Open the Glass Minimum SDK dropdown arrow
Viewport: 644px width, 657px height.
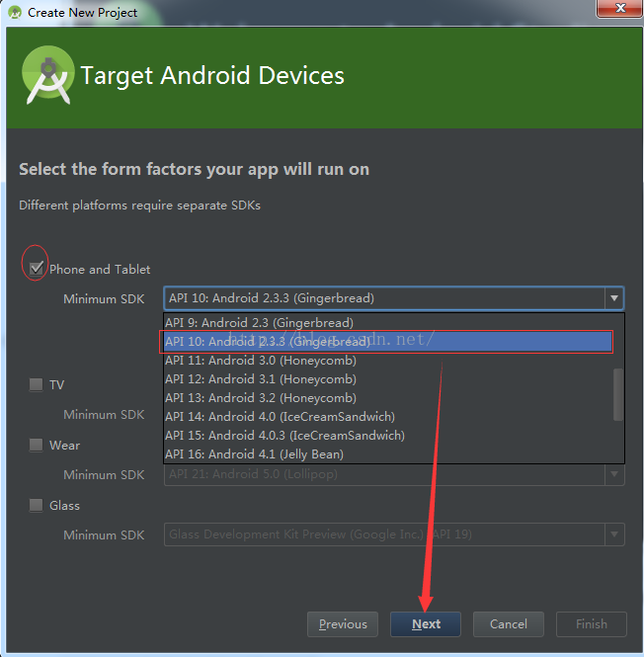tap(614, 534)
